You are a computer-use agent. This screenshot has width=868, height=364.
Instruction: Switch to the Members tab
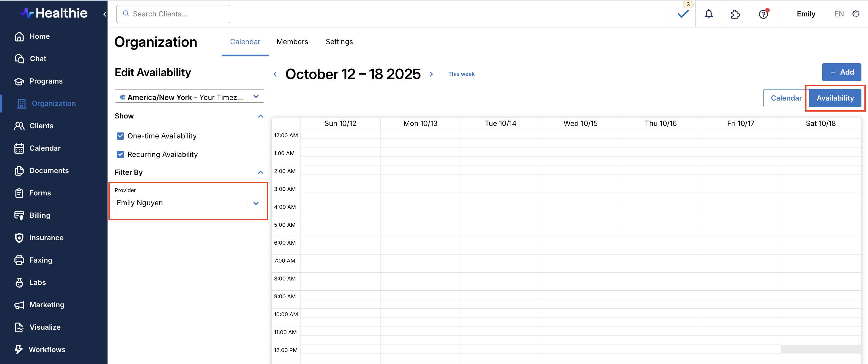point(292,42)
